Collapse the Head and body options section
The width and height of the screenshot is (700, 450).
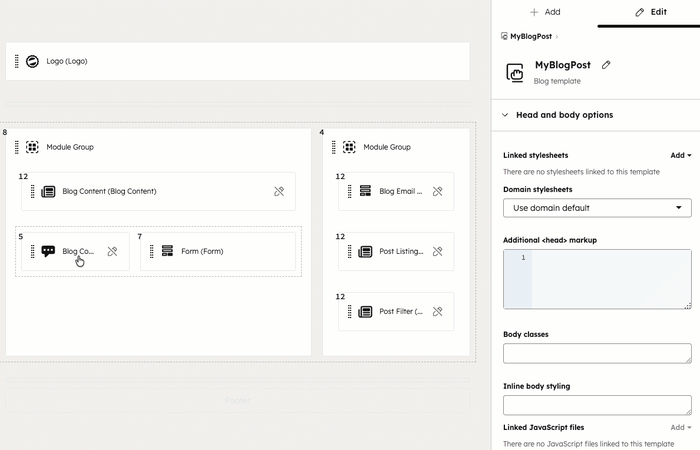point(506,115)
